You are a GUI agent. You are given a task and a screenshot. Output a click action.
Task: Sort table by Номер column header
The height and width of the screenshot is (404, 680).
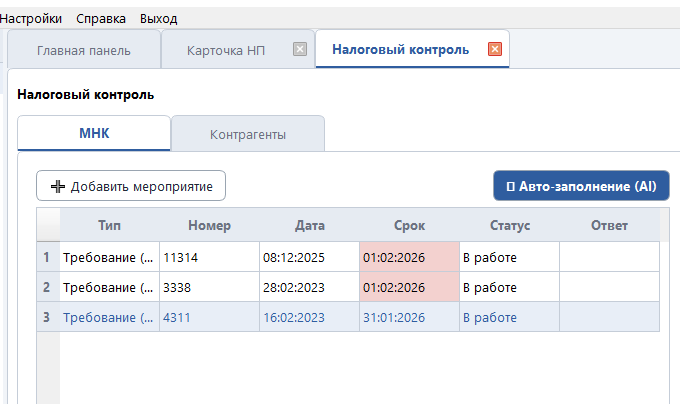click(209, 225)
